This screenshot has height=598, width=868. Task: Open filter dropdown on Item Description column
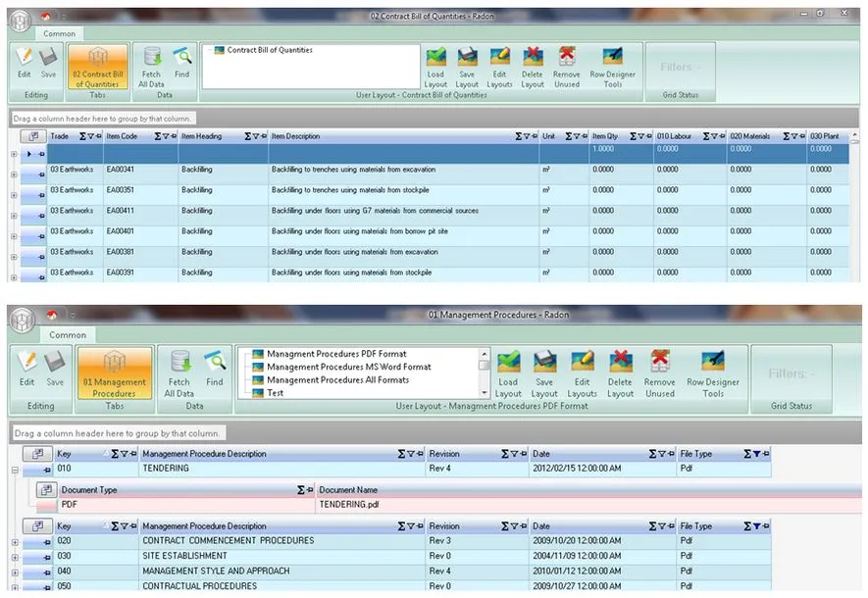click(527, 136)
